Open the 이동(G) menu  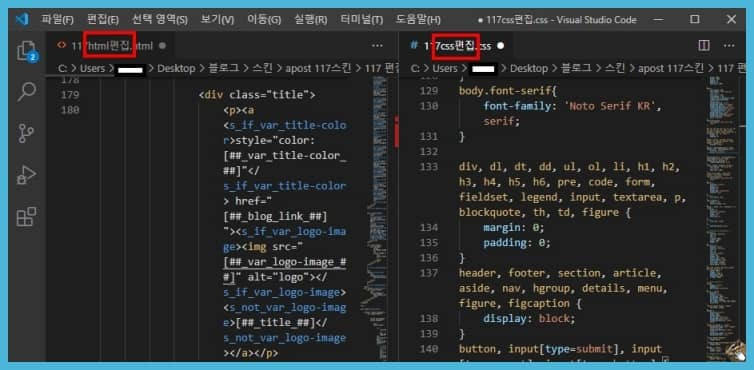click(264, 20)
